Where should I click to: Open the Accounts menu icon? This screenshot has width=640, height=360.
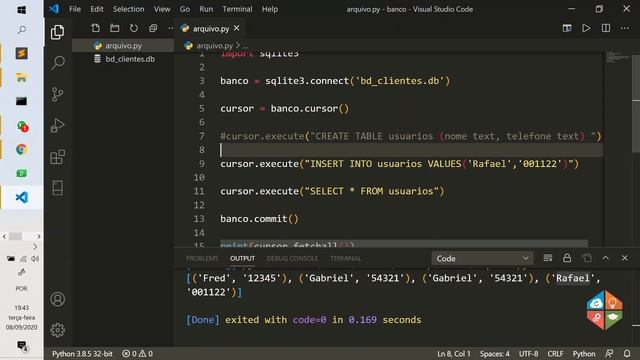click(x=58, y=299)
